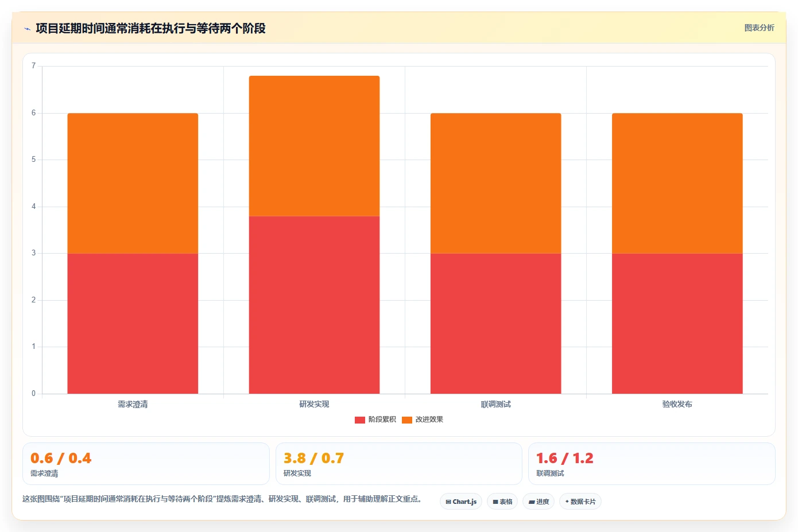Select the Chart.js tag chip
This screenshot has height=532, width=798.
pyautogui.click(x=461, y=502)
